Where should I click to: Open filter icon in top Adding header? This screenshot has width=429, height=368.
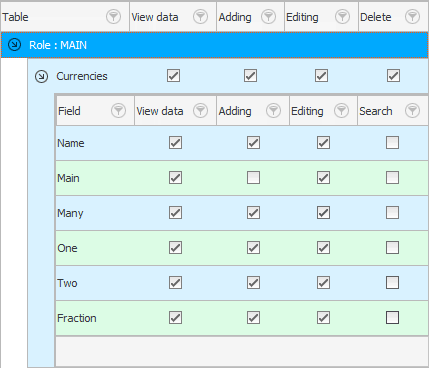(268, 17)
